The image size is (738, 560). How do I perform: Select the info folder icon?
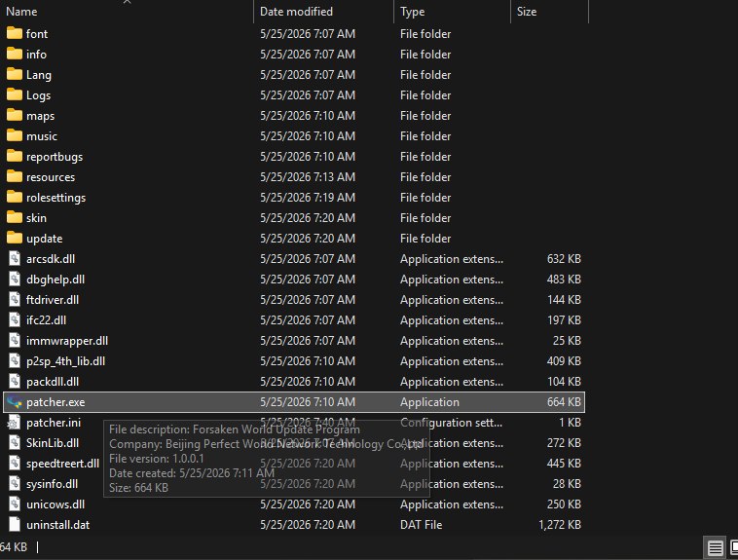coord(15,54)
